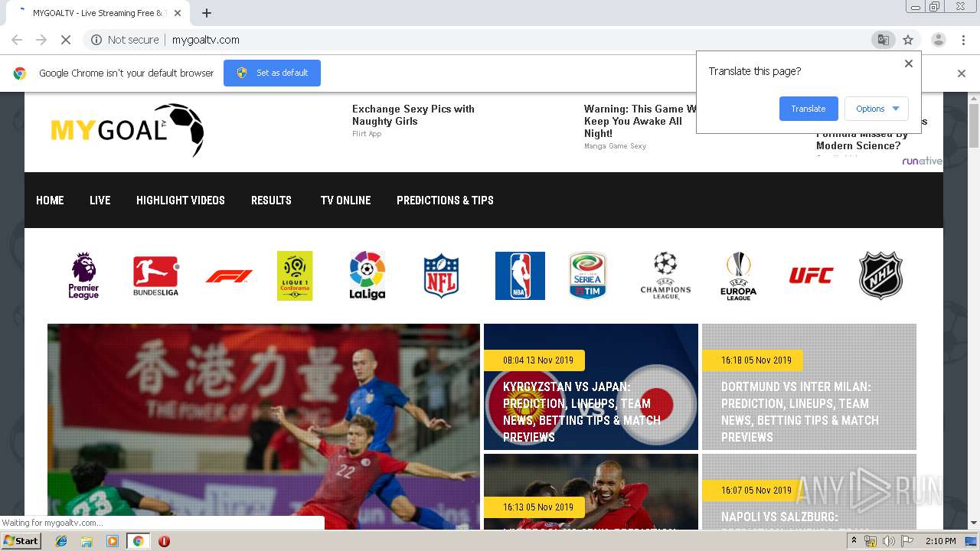
Task: Open the Bundesliga logo link
Action: [155, 275]
